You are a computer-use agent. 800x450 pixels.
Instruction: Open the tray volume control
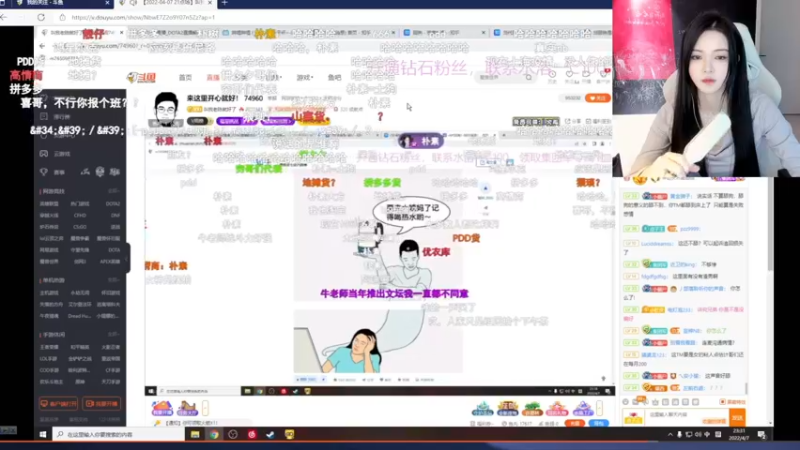(x=698, y=434)
